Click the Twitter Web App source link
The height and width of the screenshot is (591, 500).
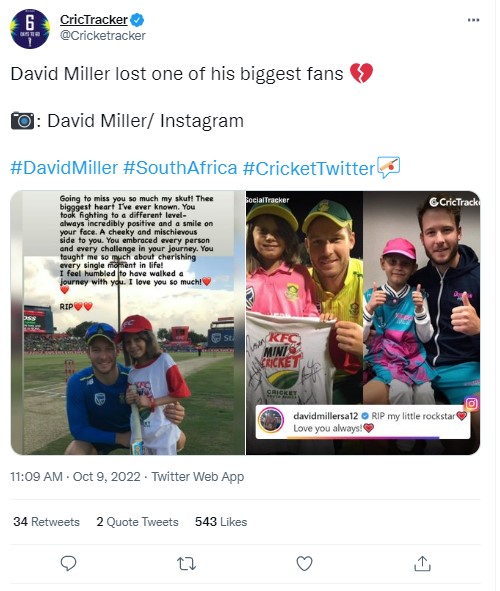click(x=198, y=477)
